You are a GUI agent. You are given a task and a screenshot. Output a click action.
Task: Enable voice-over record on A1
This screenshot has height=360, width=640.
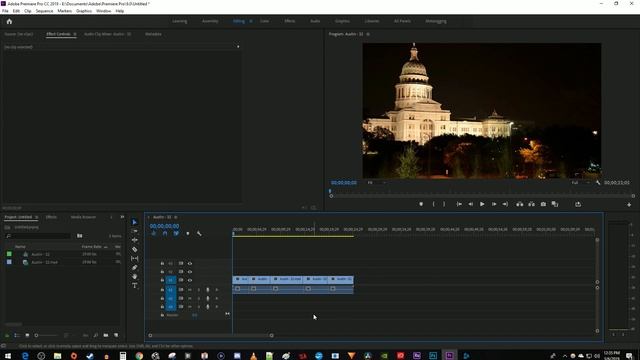tap(208, 290)
